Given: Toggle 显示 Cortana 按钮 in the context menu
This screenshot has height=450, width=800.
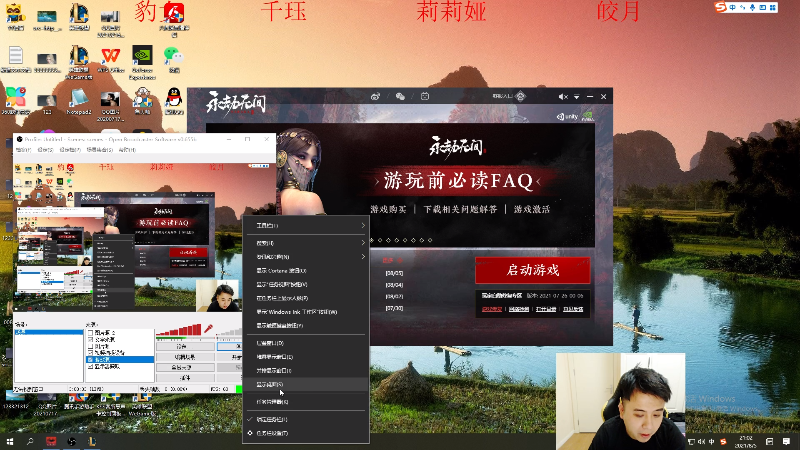Looking at the screenshot, I should click(x=306, y=271).
